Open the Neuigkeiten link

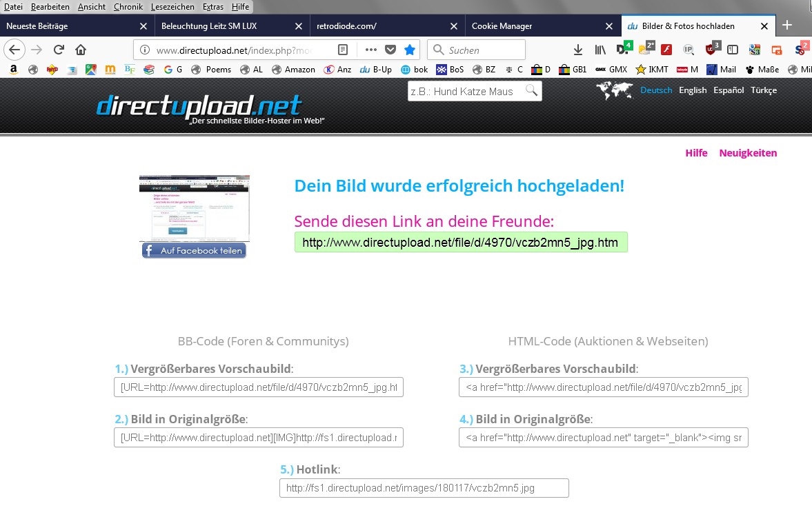748,153
